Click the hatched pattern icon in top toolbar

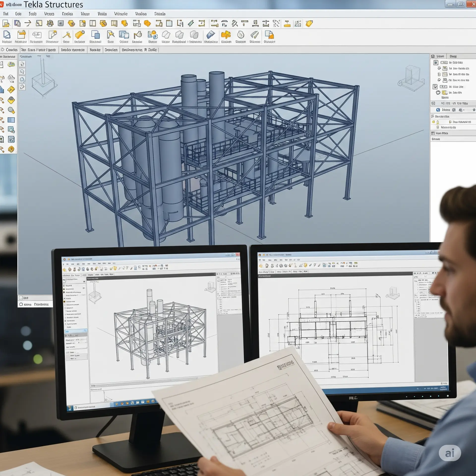click(x=298, y=23)
